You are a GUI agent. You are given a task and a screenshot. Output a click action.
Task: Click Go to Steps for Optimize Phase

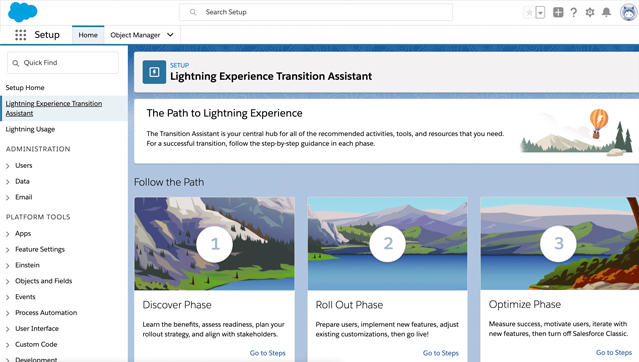(614, 353)
